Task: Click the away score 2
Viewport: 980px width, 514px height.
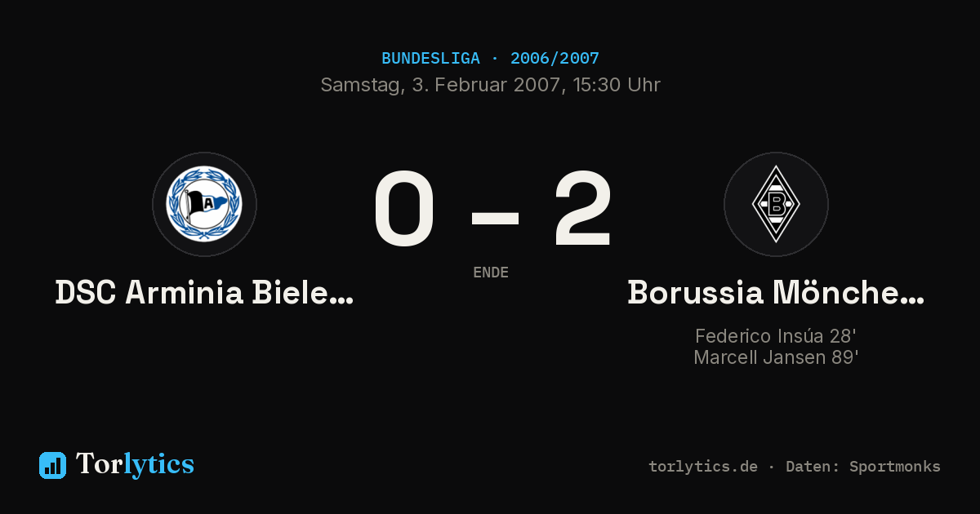Action: click(582, 210)
